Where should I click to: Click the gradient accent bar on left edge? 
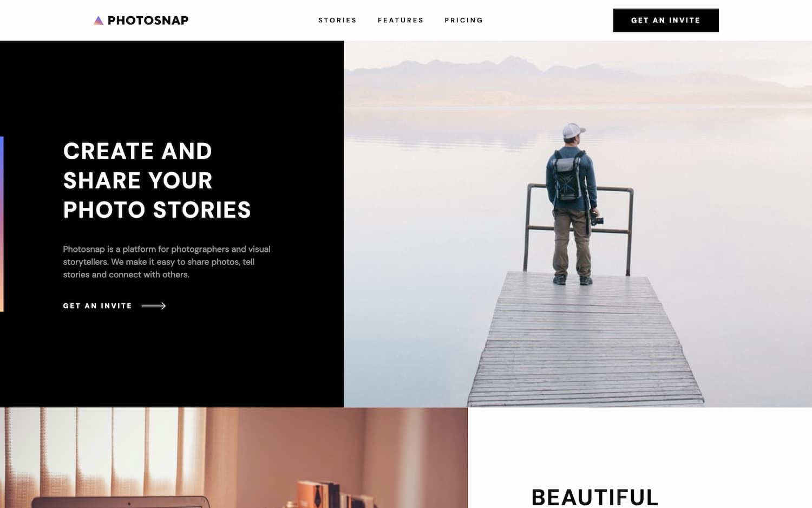(x=2, y=224)
